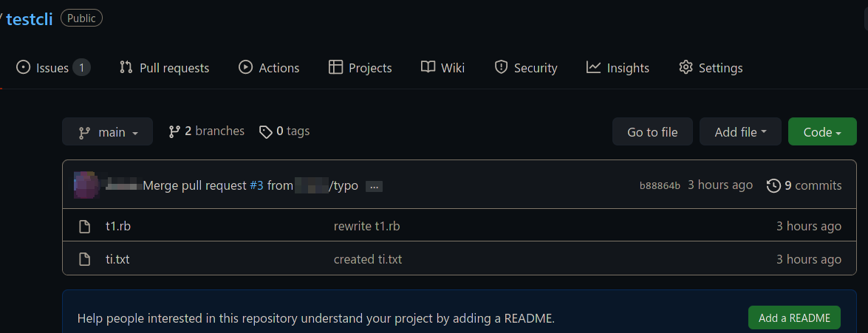The image size is (868, 333).
Task: Expand the Add file dropdown
Action: point(740,132)
